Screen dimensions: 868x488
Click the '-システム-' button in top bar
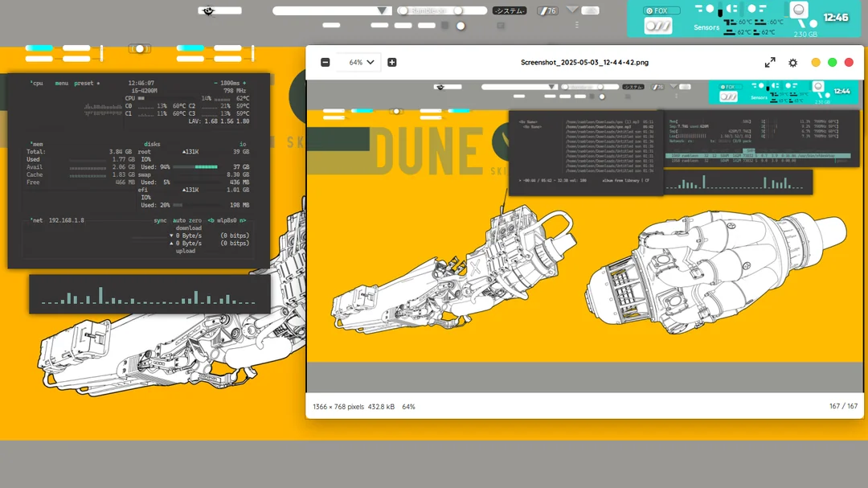point(510,10)
